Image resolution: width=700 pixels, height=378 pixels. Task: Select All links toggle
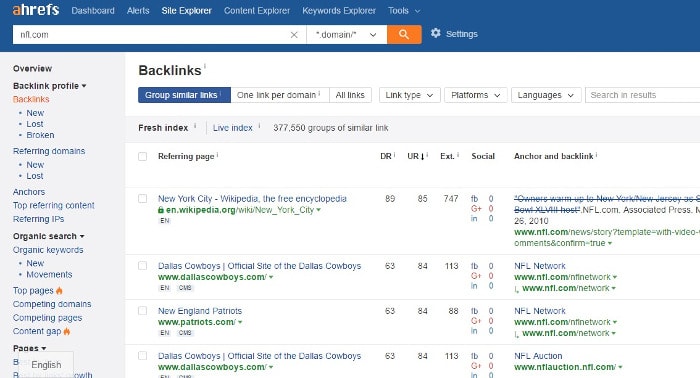point(350,95)
